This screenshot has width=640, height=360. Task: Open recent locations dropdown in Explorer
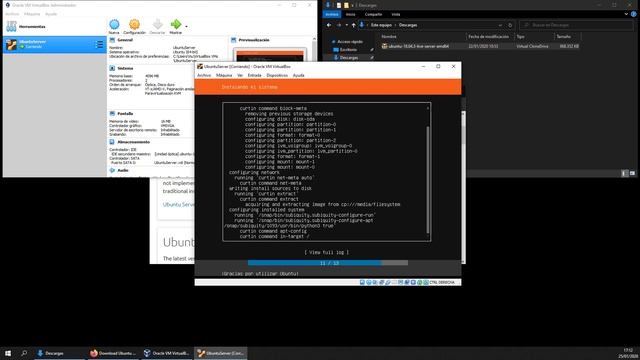[x=347, y=25]
